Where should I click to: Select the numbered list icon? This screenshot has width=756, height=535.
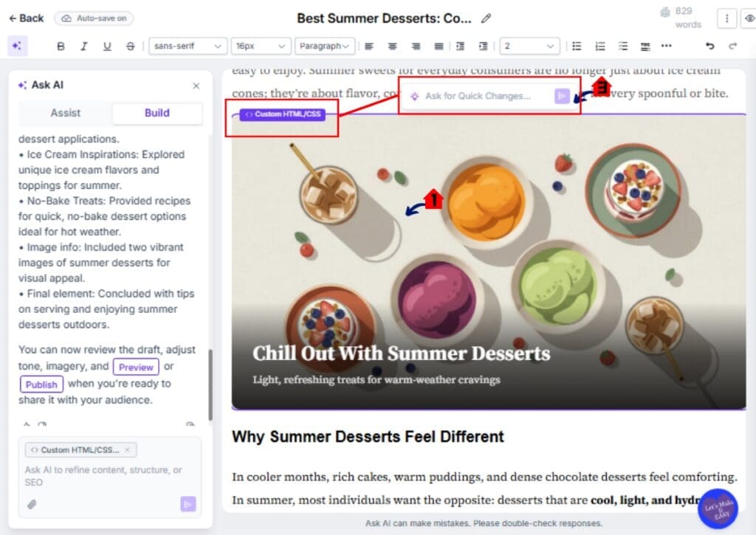[599, 46]
